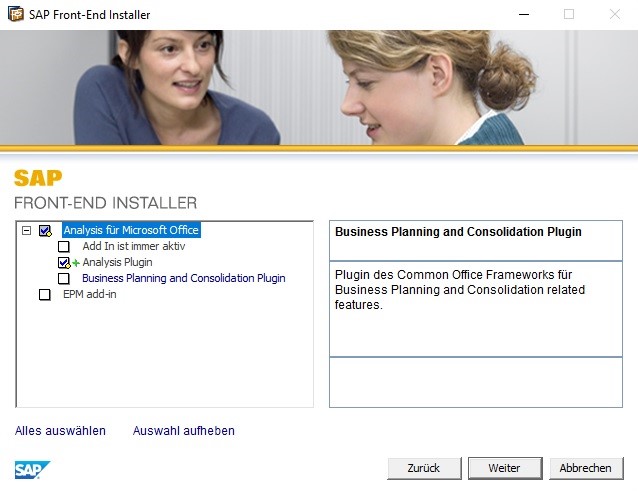Select the Analysis Plugin tree row
The width and height of the screenshot is (638, 491).
click(117, 262)
